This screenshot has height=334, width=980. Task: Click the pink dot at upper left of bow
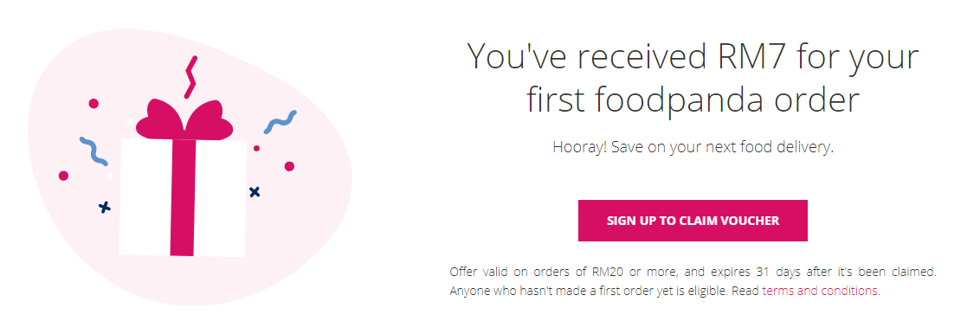click(x=93, y=104)
